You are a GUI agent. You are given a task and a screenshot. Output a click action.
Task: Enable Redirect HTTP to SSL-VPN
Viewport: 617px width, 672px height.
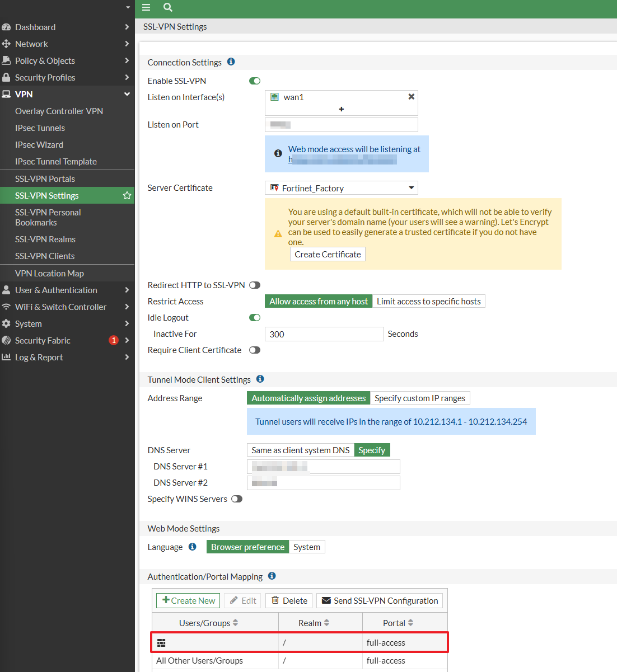tap(255, 285)
